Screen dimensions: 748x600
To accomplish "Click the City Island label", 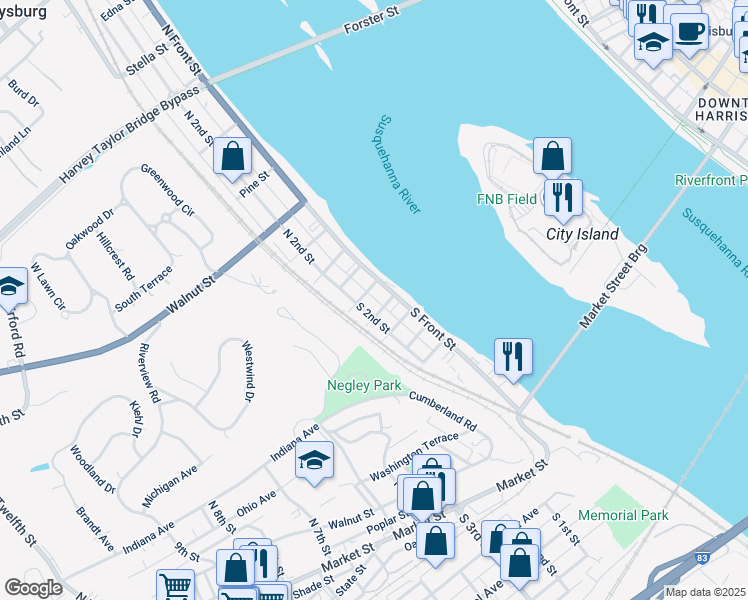I will click(582, 234).
